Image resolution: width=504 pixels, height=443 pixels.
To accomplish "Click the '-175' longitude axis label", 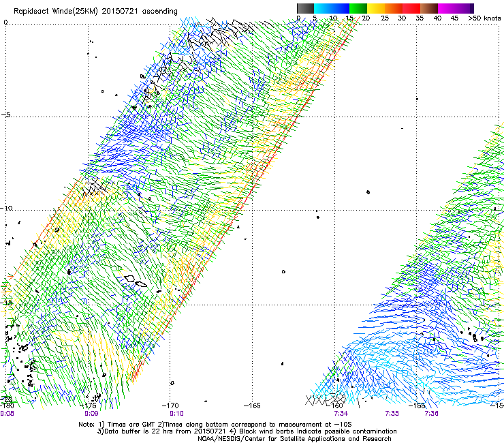I will [x=88, y=406].
